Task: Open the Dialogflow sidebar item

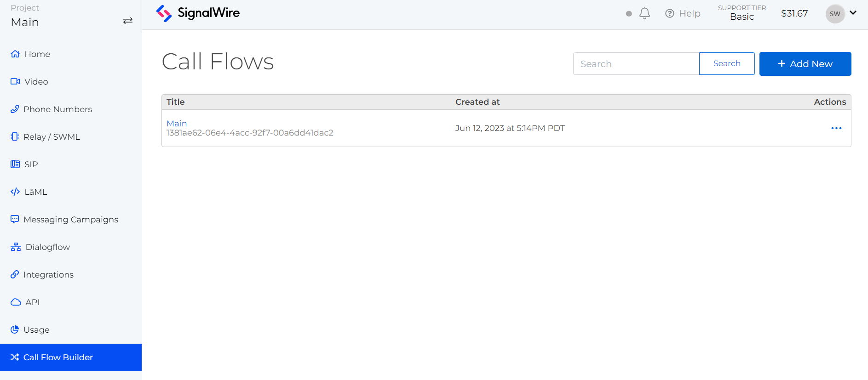Action: 47,247
